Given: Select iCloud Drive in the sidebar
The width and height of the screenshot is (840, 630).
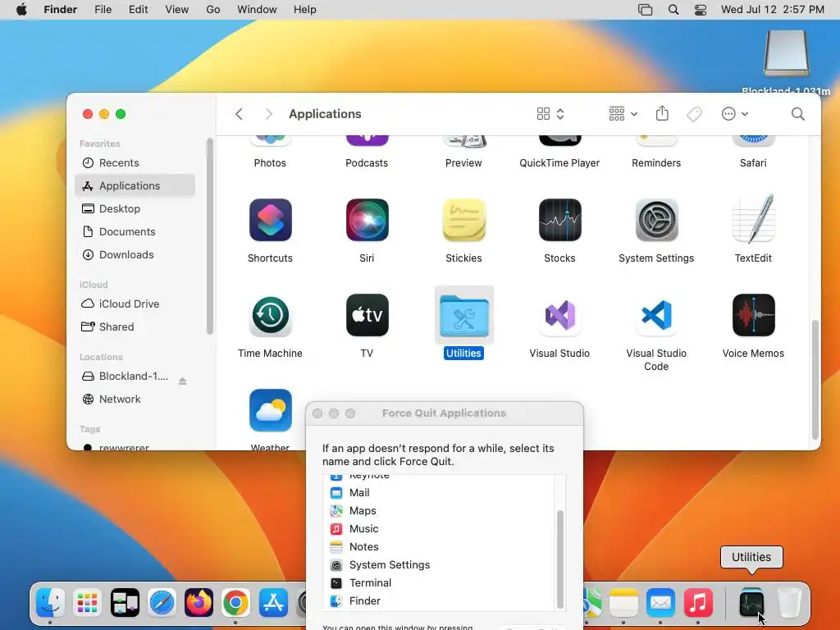Looking at the screenshot, I should (x=135, y=304).
